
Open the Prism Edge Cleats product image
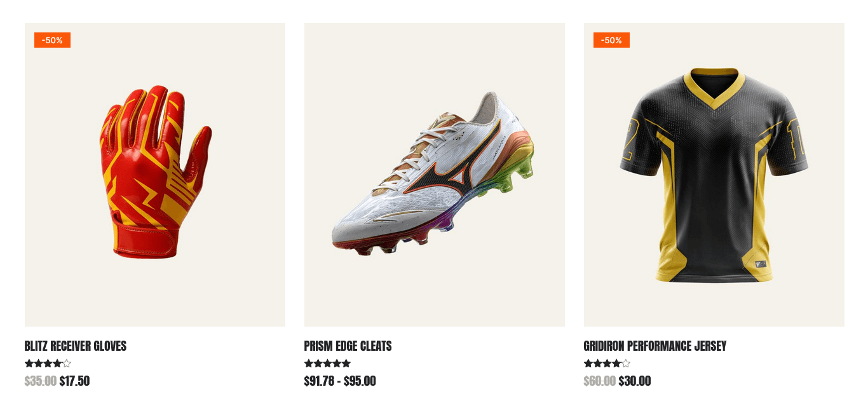[435, 175]
